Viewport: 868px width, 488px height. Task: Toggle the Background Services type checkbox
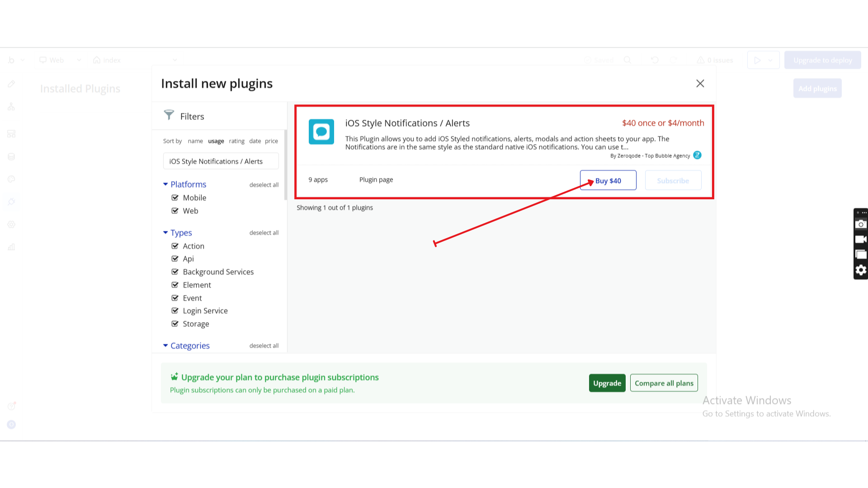point(175,272)
